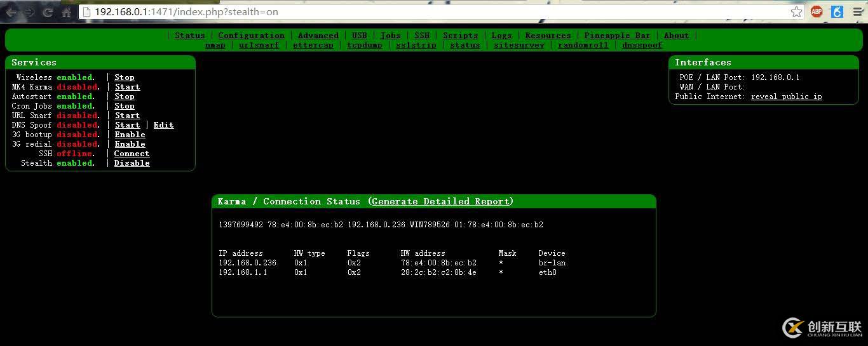The height and width of the screenshot is (346, 868).
Task: Click Generate Detailed Report link
Action: pyautogui.click(x=441, y=201)
